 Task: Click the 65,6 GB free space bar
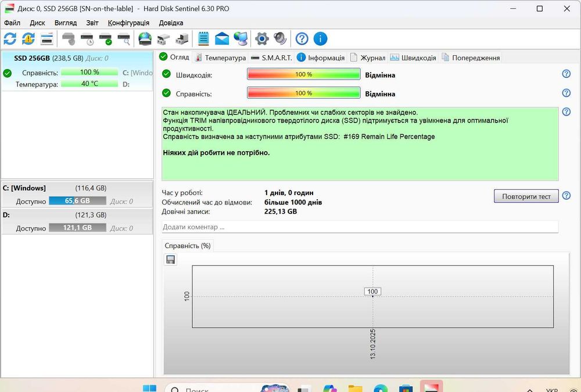point(77,200)
